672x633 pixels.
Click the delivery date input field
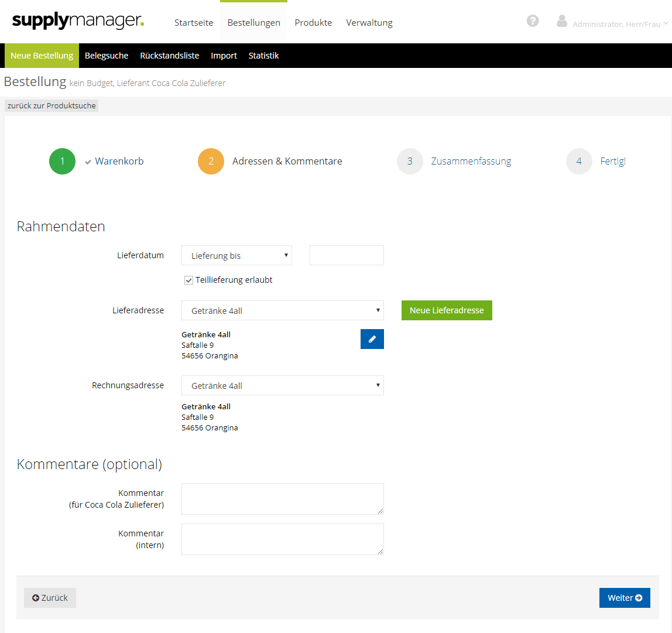(347, 256)
